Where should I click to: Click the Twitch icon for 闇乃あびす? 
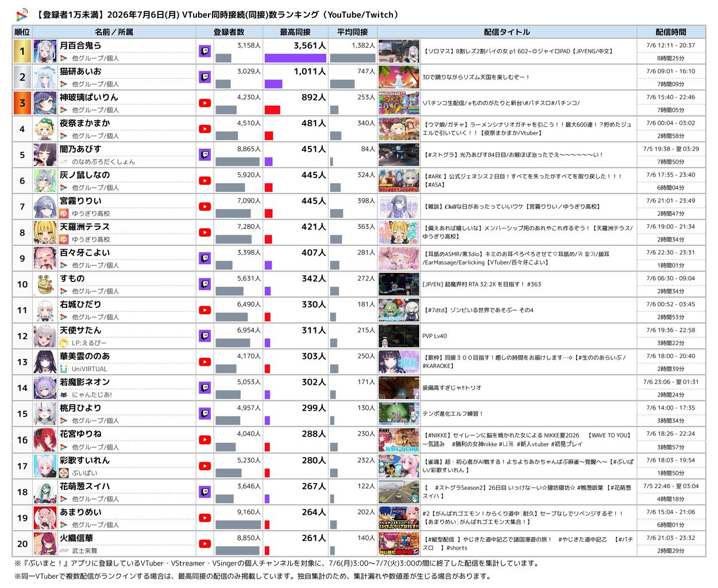(x=204, y=154)
